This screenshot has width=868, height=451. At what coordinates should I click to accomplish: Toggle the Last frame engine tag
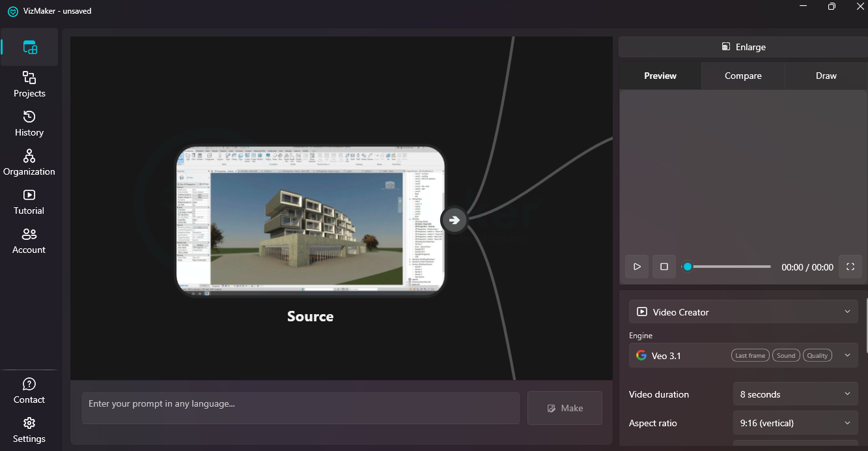pyautogui.click(x=749, y=355)
